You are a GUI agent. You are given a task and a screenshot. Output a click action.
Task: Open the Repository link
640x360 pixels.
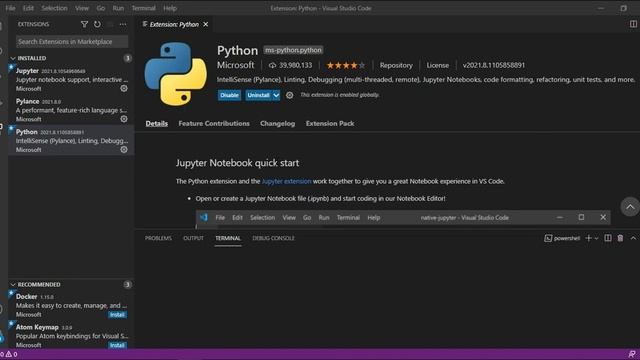click(x=396, y=65)
